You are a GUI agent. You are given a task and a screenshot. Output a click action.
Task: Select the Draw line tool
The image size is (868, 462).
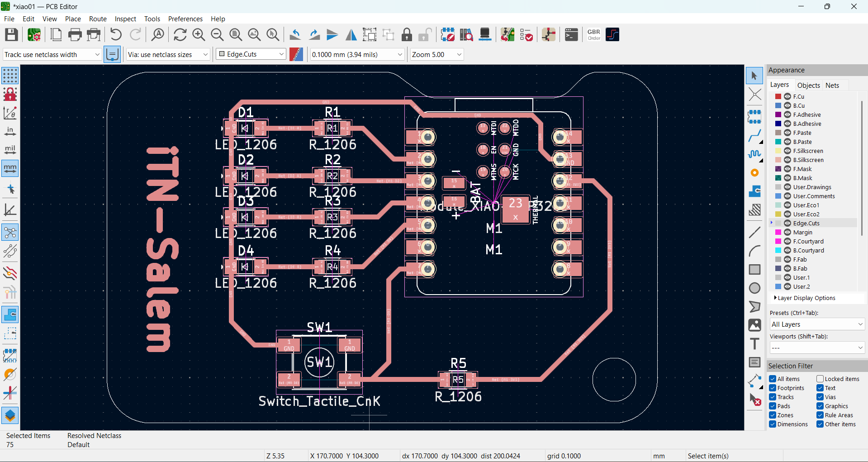point(754,233)
